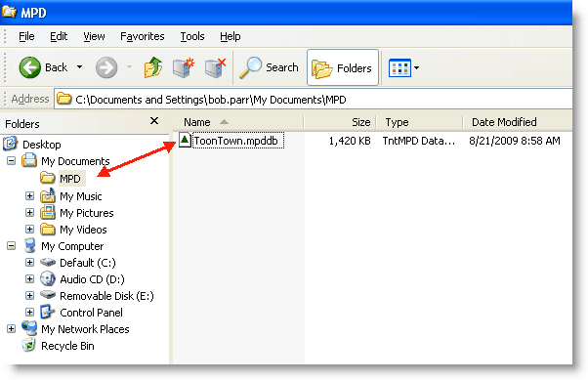The height and width of the screenshot is (380, 588).
Task: Select the ToonTown.mpddb file icon
Action: point(185,141)
